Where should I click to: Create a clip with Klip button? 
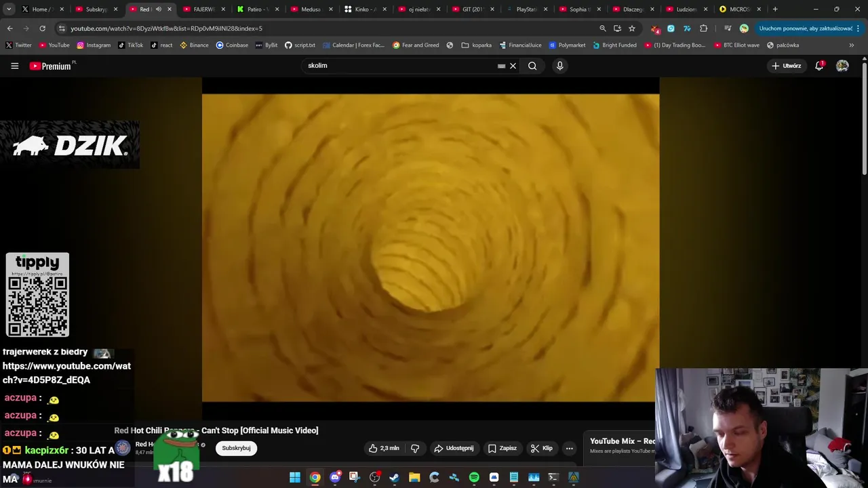point(541,448)
